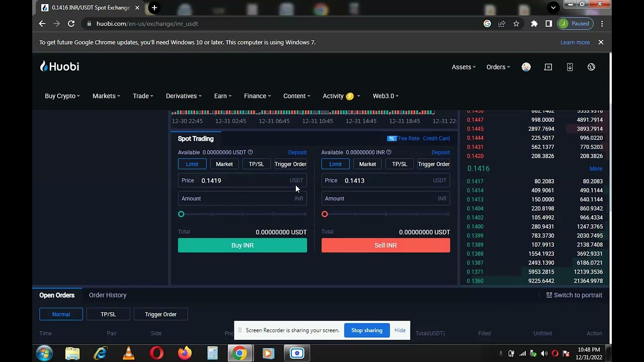Click the app download icon in header
The width and height of the screenshot is (644, 362).
[570, 67]
